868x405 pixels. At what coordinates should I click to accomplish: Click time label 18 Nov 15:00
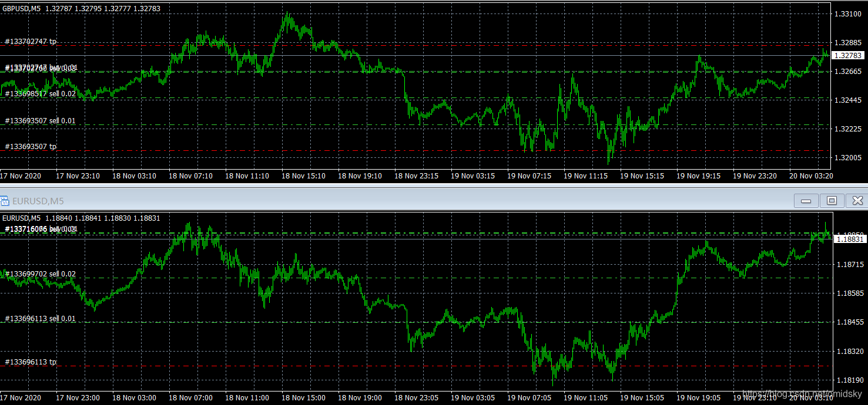(x=303, y=398)
